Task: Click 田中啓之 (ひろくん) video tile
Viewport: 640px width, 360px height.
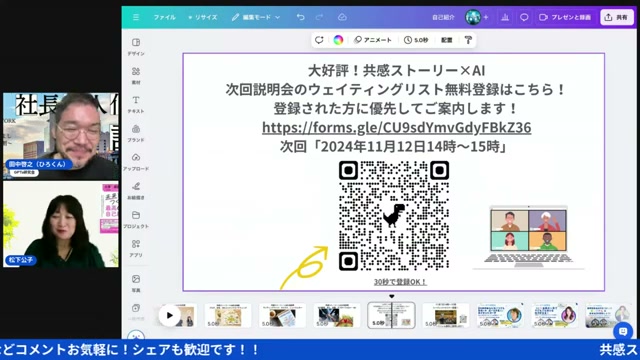Action: [61, 136]
